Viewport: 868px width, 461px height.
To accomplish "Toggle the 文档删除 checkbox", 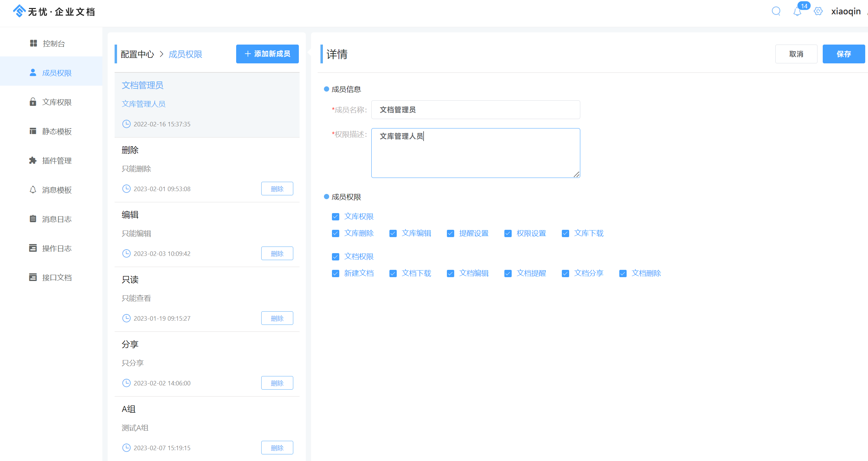I will (x=623, y=273).
